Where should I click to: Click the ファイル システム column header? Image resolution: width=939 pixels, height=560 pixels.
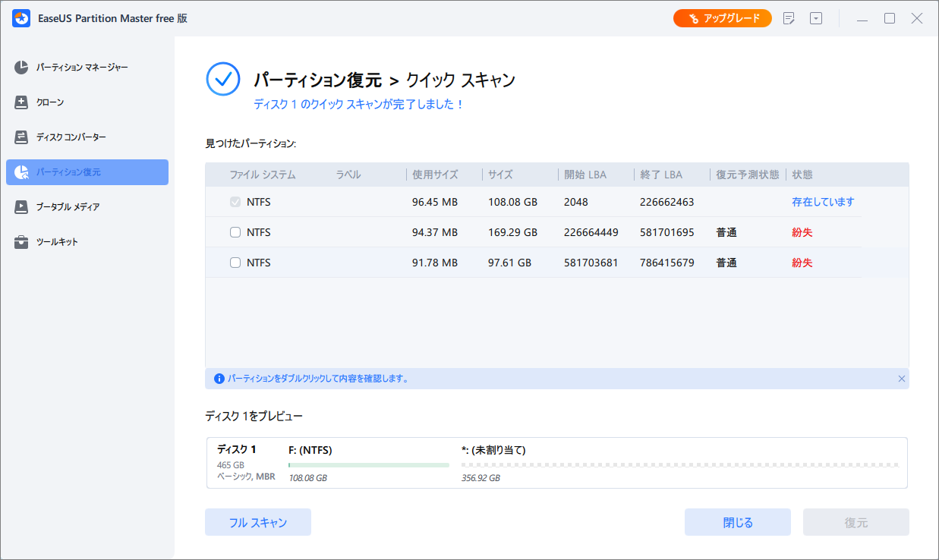click(x=263, y=175)
